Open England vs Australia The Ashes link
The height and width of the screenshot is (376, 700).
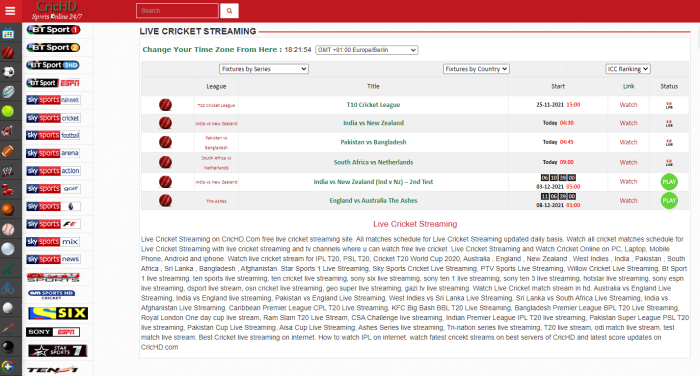coord(373,201)
